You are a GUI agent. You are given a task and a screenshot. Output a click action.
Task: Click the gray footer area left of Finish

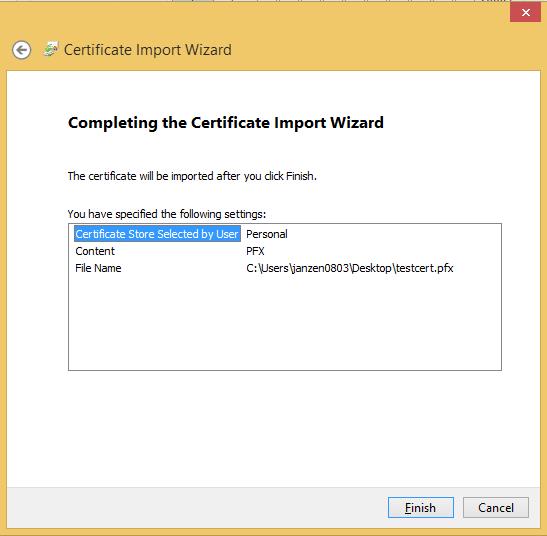tap(195, 507)
